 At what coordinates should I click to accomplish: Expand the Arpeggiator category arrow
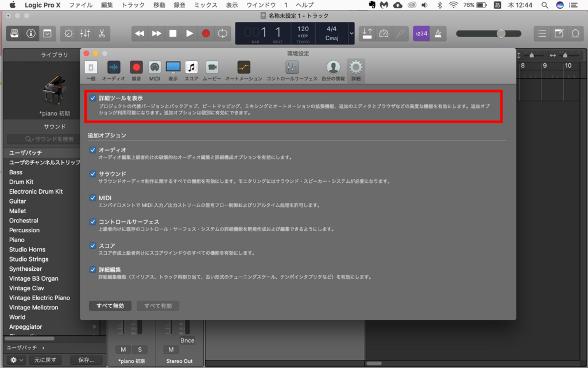(x=95, y=327)
